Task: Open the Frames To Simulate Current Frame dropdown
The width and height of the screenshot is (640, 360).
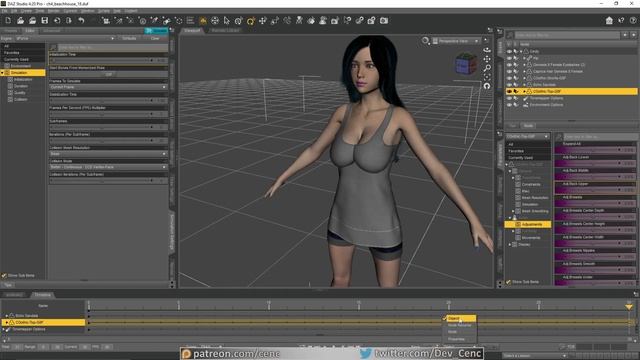Action: [x=108, y=87]
